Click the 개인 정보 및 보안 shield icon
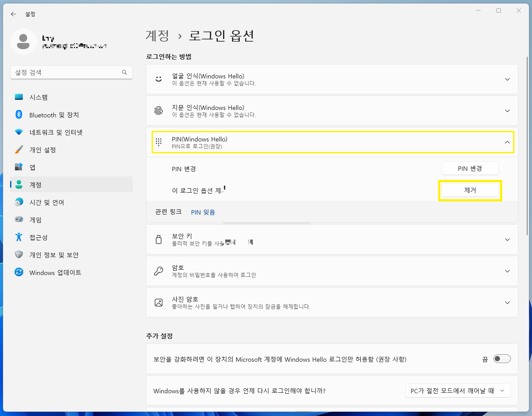 [x=18, y=255]
